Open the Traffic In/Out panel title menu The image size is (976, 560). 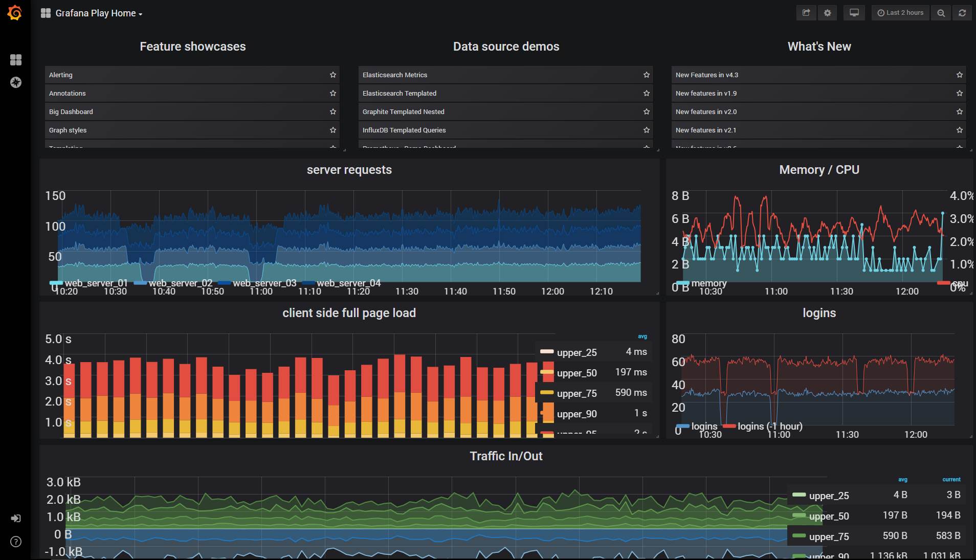[x=506, y=456]
